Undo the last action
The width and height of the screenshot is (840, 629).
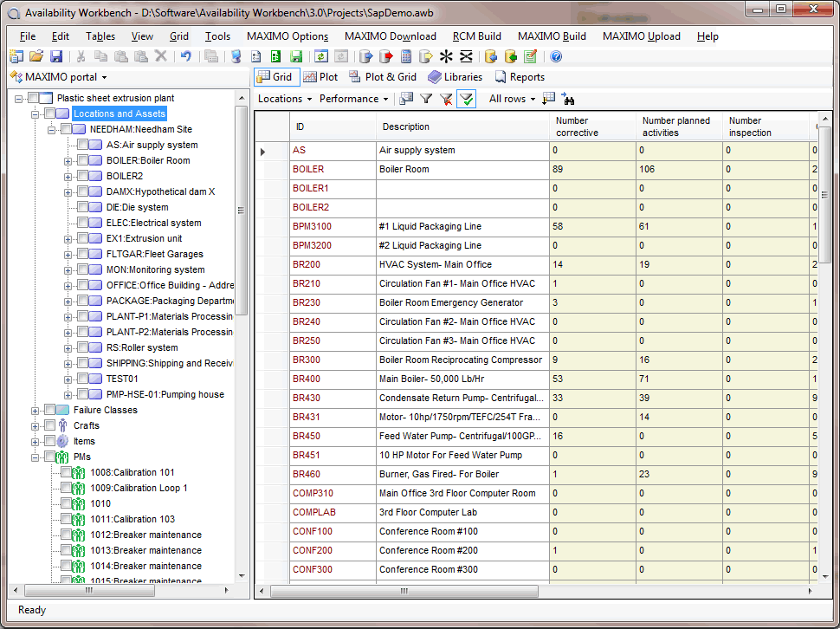186,55
